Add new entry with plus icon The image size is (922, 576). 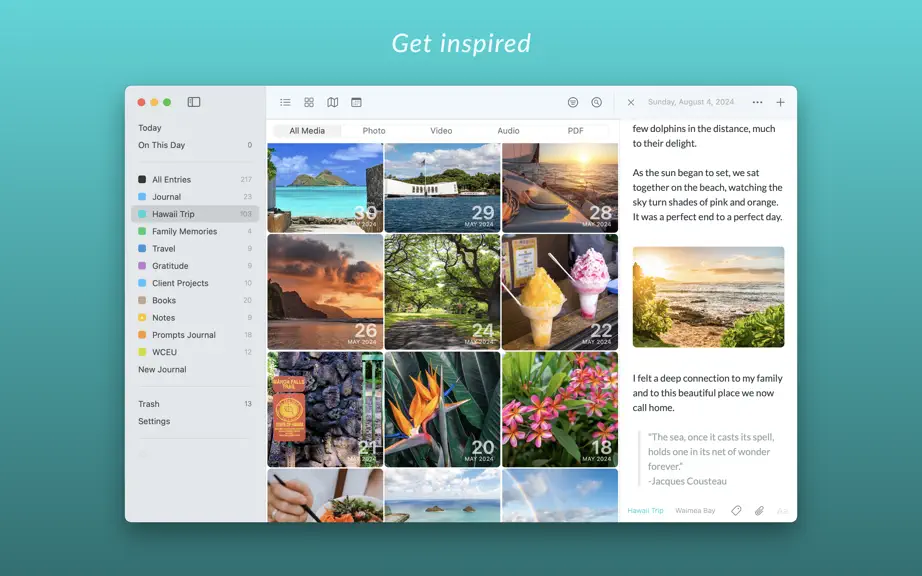pos(780,102)
